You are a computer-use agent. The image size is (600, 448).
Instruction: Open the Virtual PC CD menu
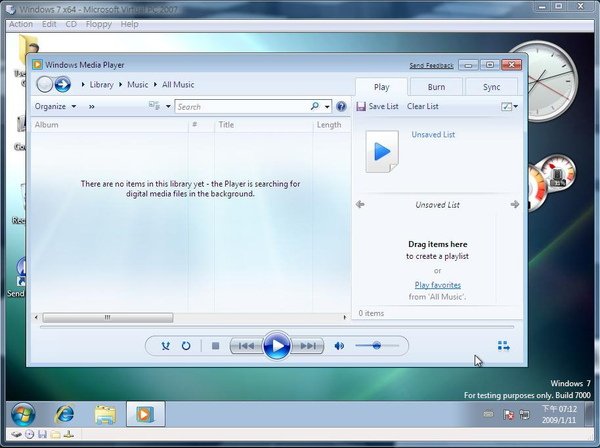click(x=71, y=24)
